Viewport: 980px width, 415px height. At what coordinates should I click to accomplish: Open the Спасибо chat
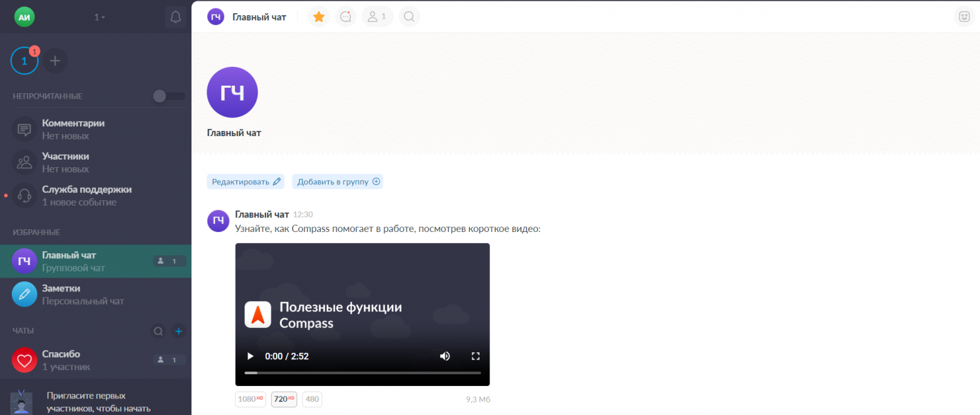pos(95,360)
